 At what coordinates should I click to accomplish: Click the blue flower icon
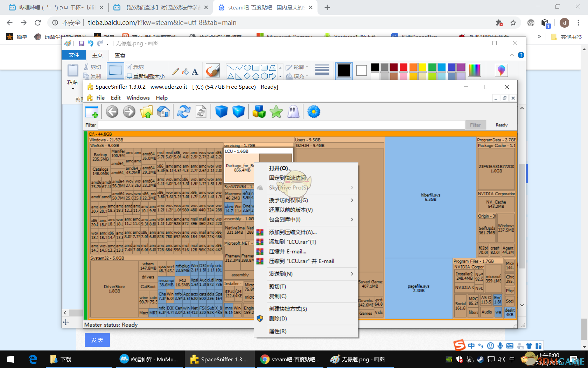coord(314,112)
